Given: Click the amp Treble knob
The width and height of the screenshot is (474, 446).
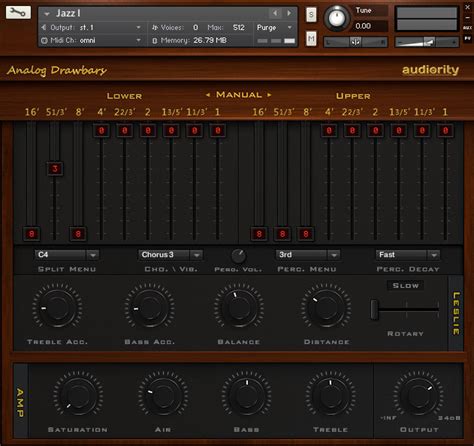Looking at the screenshot, I should tap(330, 396).
